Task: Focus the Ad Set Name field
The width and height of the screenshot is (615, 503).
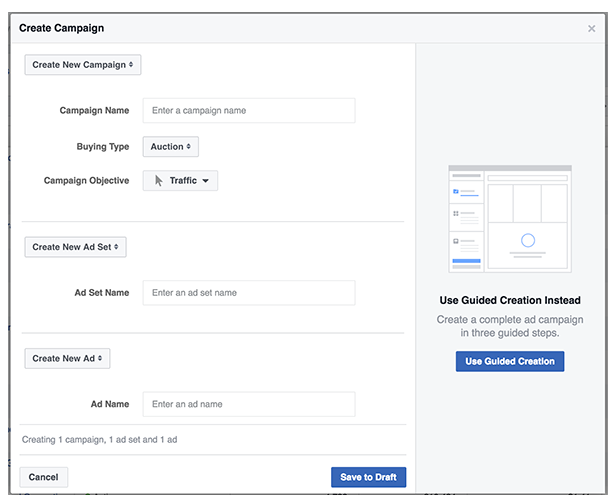Action: (249, 293)
